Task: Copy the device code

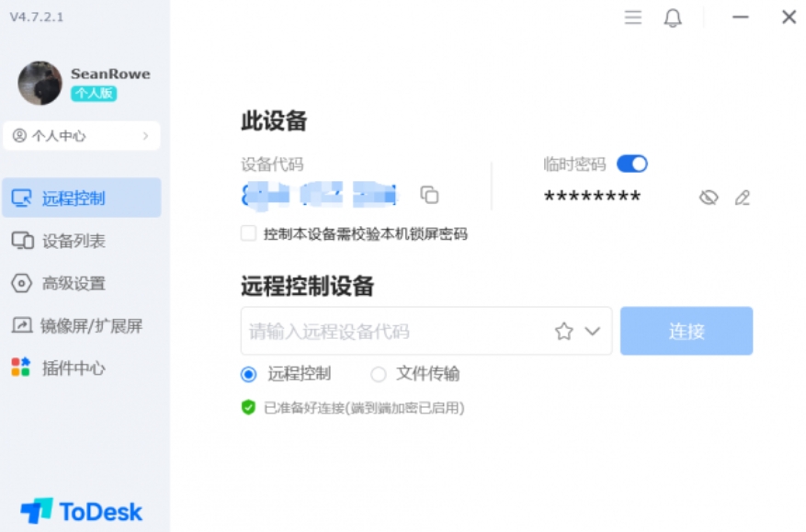Action: coord(429,195)
